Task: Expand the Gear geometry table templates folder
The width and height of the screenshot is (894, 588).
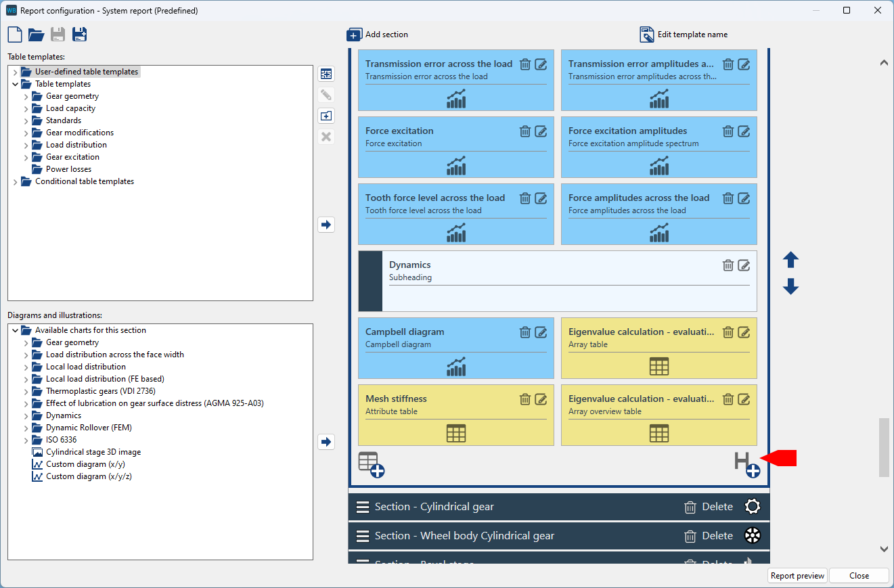Action: point(26,96)
